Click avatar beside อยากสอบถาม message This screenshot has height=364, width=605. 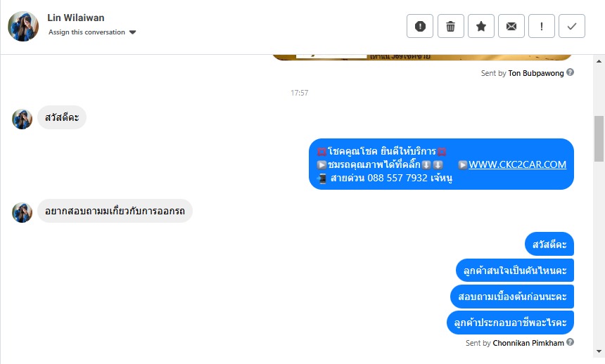[23, 213]
